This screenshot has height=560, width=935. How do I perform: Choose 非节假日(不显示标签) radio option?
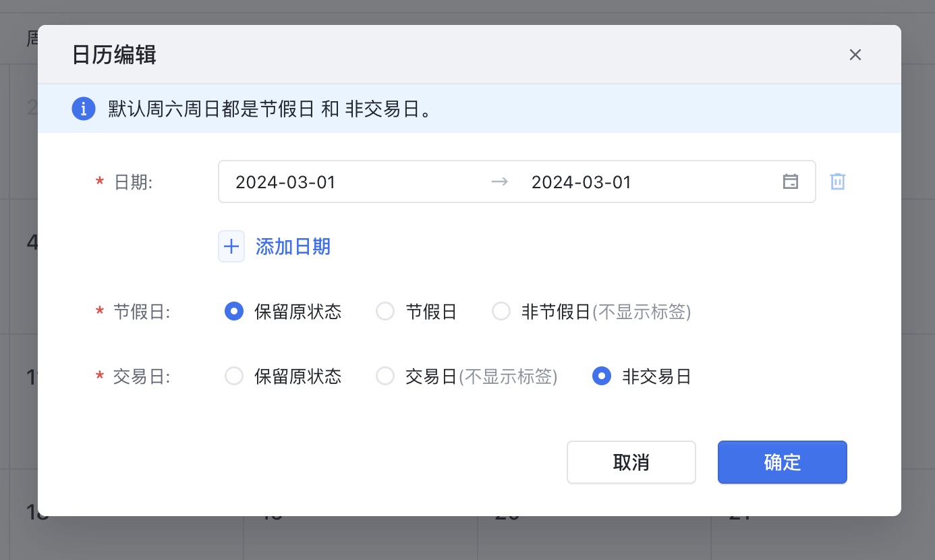[501, 312]
